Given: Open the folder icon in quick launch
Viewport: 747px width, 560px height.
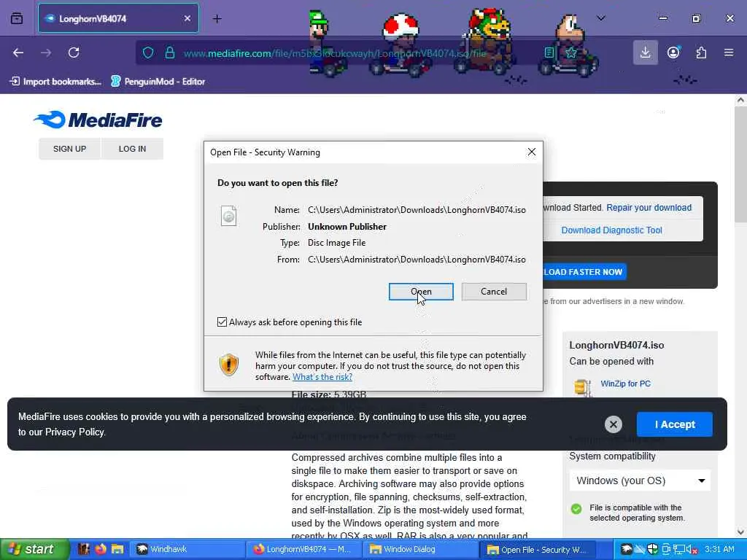Looking at the screenshot, I should (117, 549).
